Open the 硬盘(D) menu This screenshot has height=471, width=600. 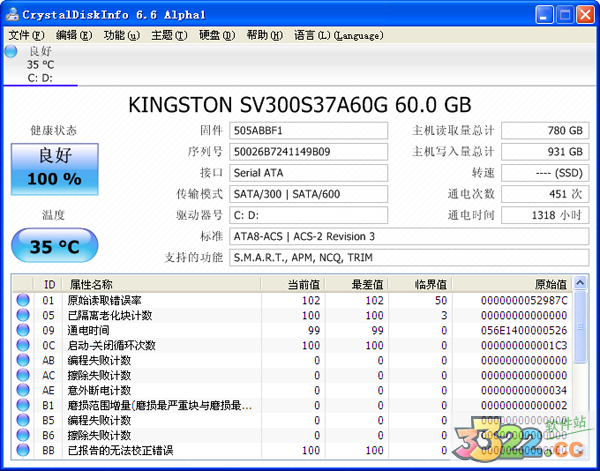(217, 36)
